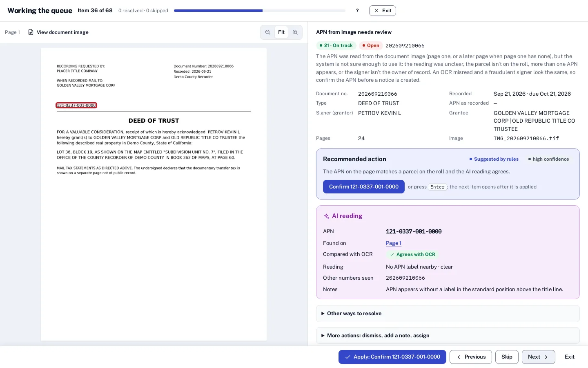Expand Other ways to resolve
Image resolution: width=588 pixels, height=368 pixels.
click(x=448, y=314)
